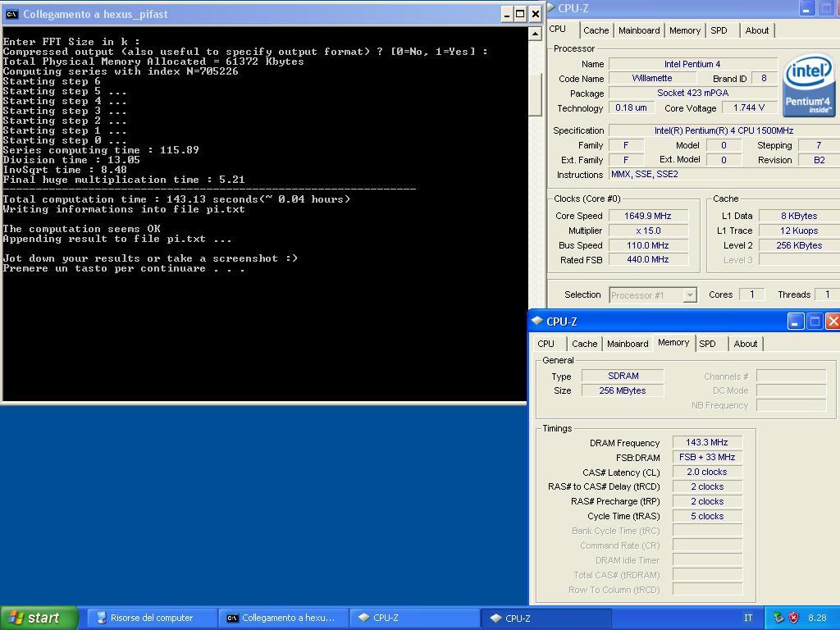This screenshot has width=840, height=630.
Task: Switch to Cache tab in lower CPU-Z window
Action: (584, 344)
